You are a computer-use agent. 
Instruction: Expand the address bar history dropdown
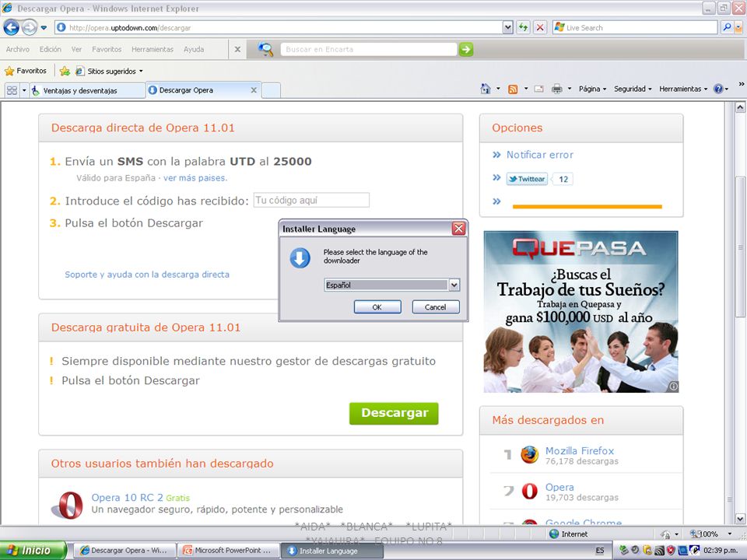coord(508,28)
